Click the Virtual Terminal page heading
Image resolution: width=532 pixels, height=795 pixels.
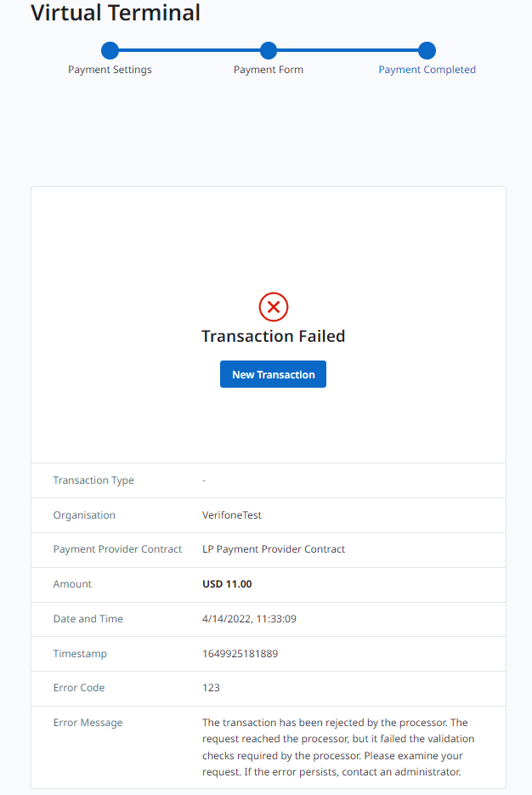pyautogui.click(x=116, y=13)
